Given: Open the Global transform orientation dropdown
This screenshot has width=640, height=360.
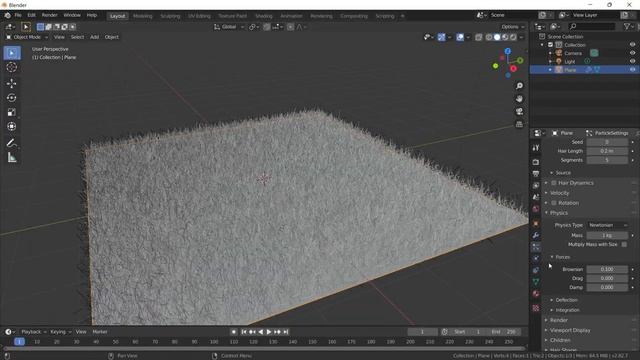Looking at the screenshot, I should coord(229,27).
